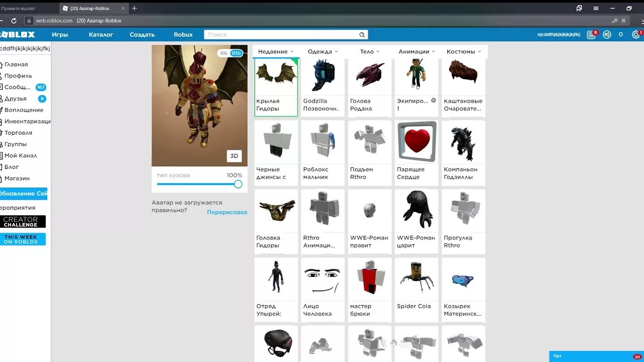Go to Главная in sidebar

[x=16, y=64]
